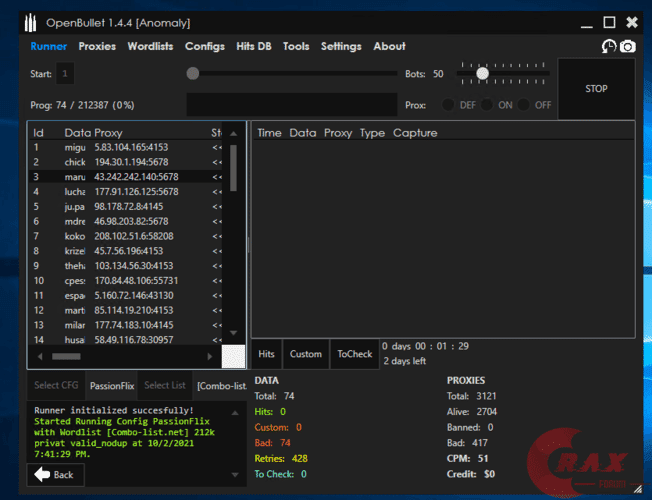Click the Bots slider handle

click(x=482, y=73)
